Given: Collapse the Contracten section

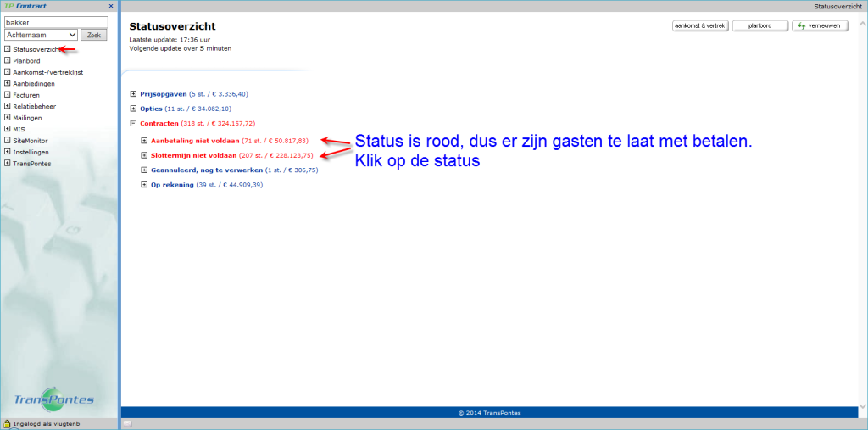Looking at the screenshot, I should point(133,124).
